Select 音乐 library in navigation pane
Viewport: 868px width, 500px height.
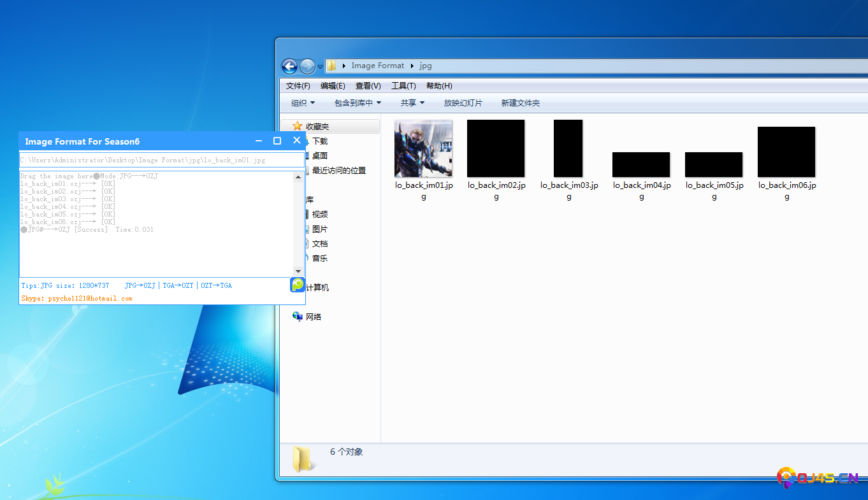coord(320,258)
